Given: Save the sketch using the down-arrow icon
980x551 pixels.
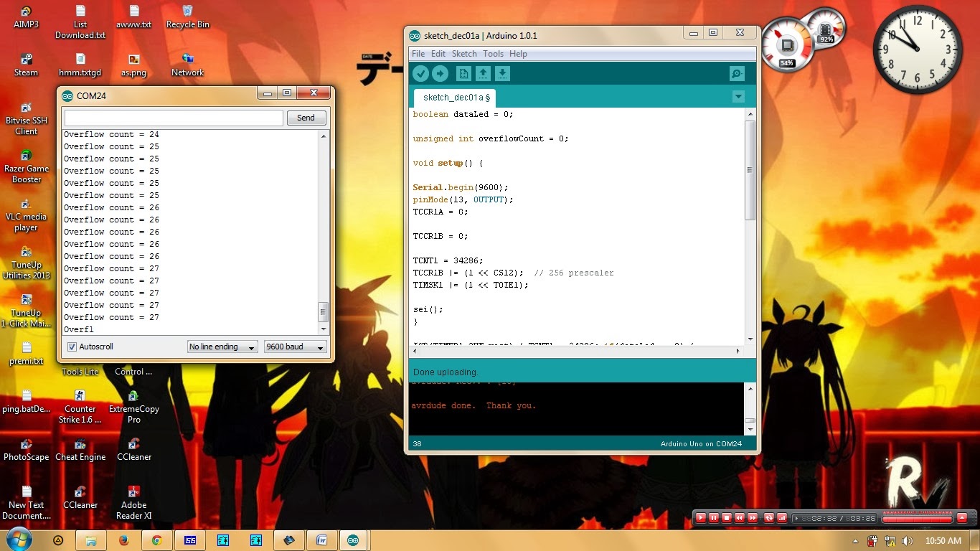Looking at the screenshot, I should click(503, 73).
